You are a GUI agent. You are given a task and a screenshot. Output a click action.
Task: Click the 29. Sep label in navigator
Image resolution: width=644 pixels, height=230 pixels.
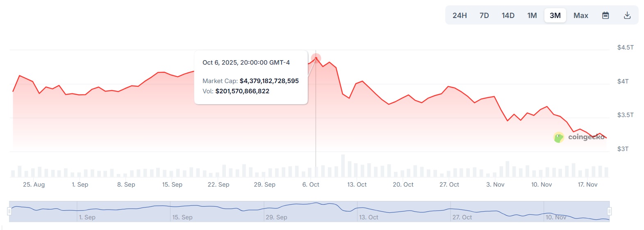[276, 217]
